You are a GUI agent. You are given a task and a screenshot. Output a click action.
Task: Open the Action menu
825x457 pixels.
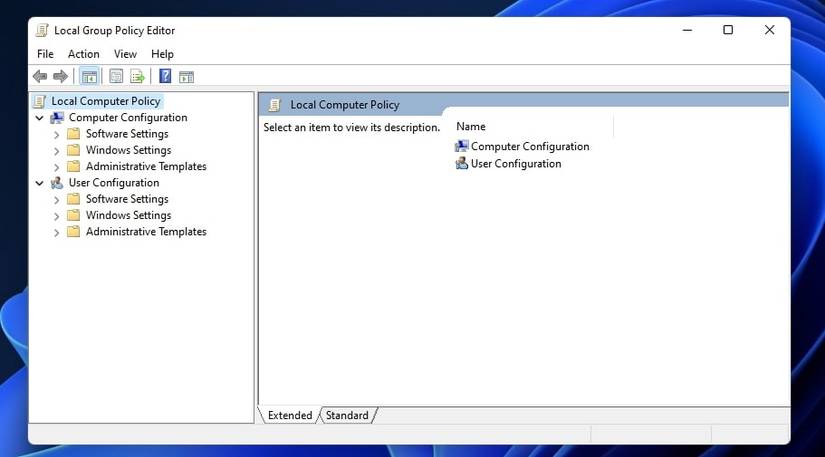click(84, 54)
